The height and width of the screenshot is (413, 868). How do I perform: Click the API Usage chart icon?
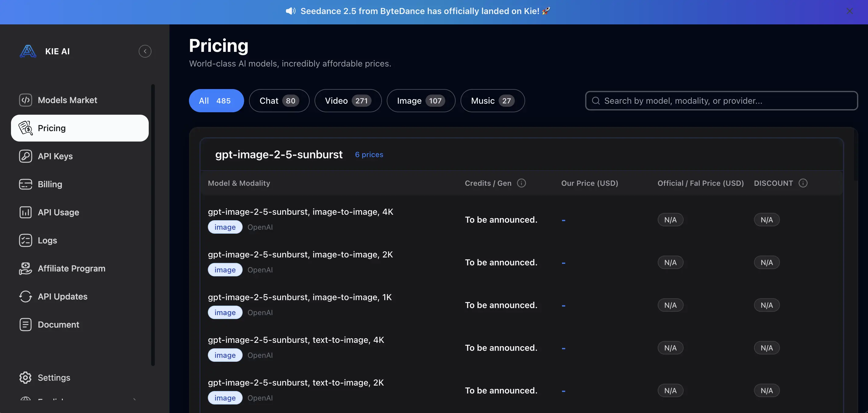26,212
